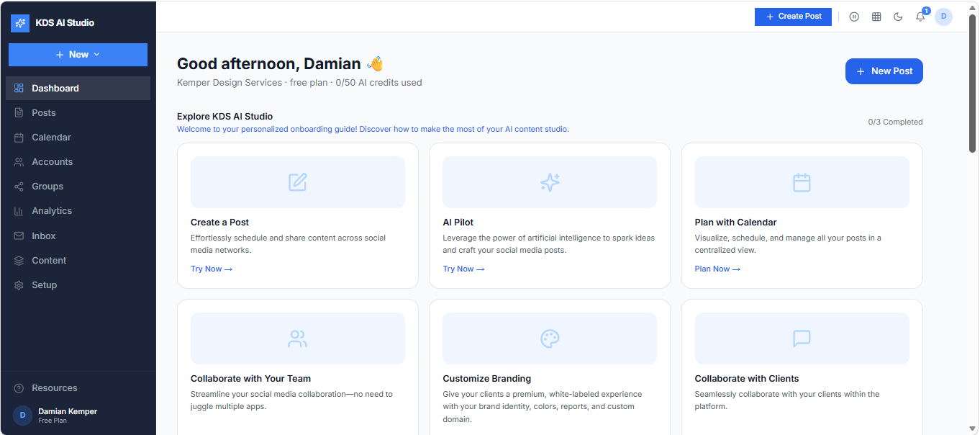This screenshot has width=980, height=435.
Task: Click the Customize Branding card title
Action: (486, 379)
